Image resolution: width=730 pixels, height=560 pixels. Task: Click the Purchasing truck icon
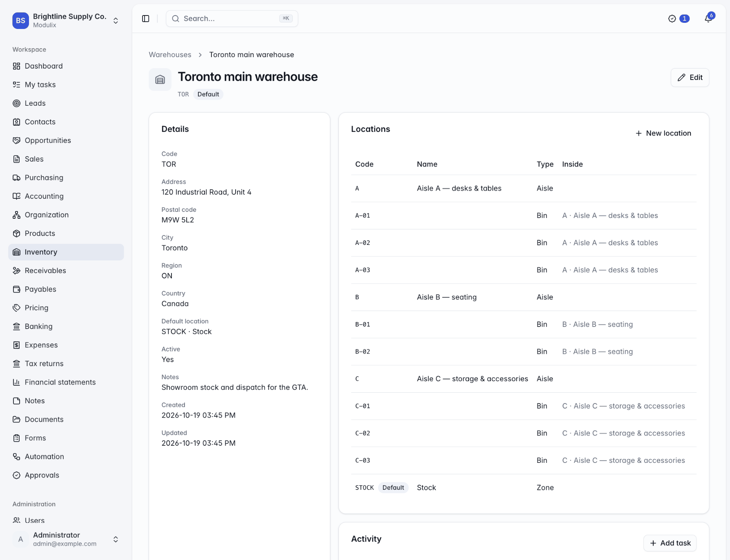16,178
